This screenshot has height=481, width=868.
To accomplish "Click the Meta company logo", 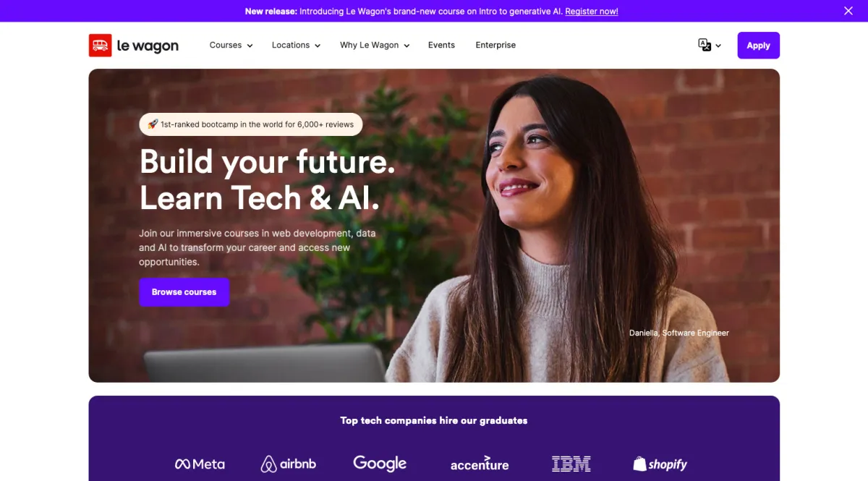I will 200,464.
